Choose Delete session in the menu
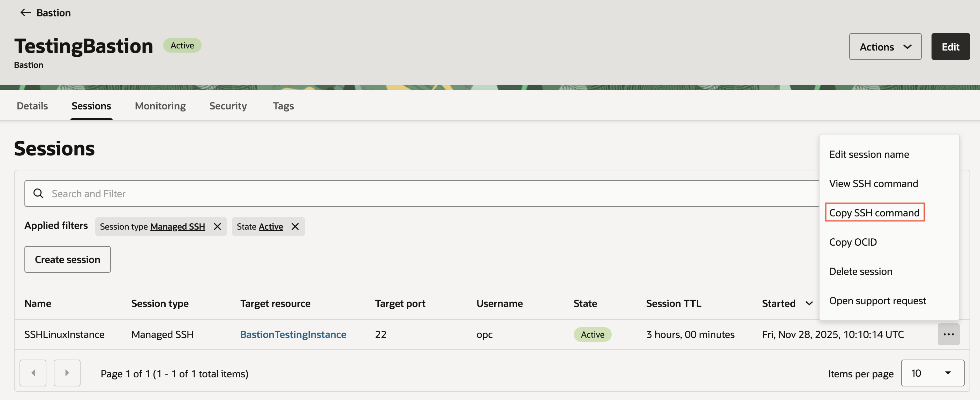Viewport: 980px width, 400px height. [860, 271]
